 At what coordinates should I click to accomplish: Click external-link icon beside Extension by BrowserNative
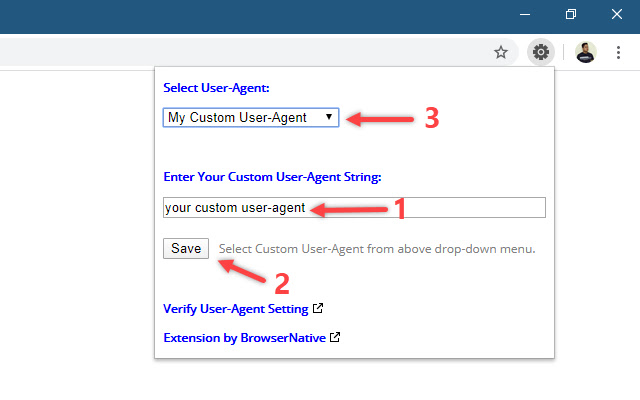tap(335, 337)
